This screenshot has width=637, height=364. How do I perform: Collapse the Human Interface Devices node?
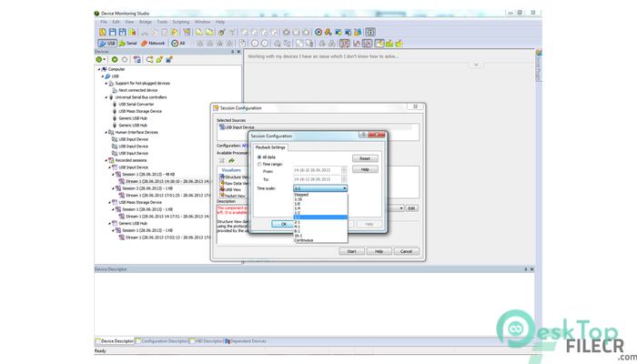pos(106,133)
